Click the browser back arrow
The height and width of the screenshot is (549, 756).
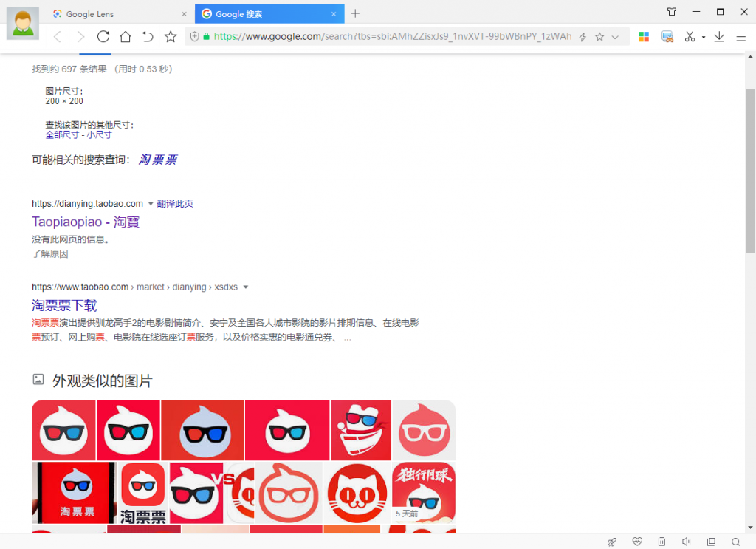(x=58, y=37)
